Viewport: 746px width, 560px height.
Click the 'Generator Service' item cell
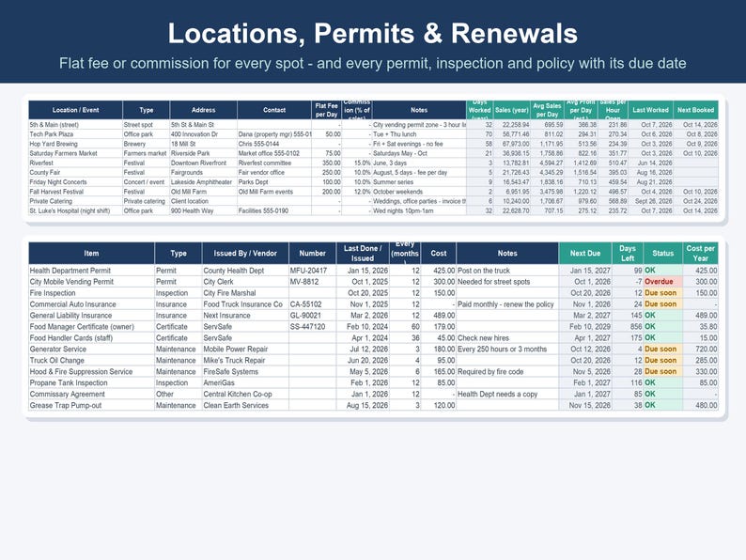click(91, 350)
